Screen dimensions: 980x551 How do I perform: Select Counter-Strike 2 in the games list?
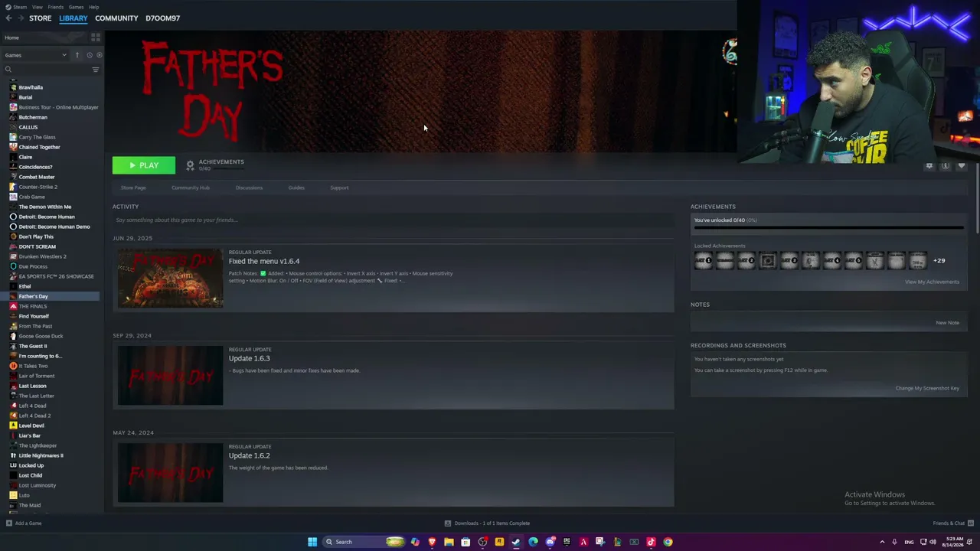38,187
